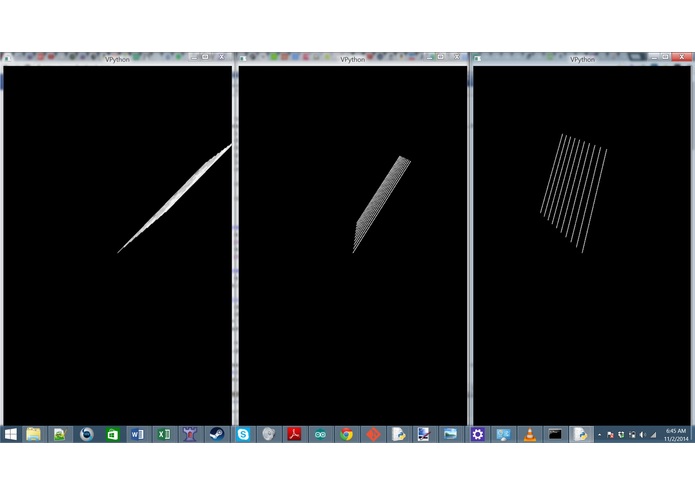Close the leftmost VPython window
The width and height of the screenshot is (695, 494).
coord(222,57)
